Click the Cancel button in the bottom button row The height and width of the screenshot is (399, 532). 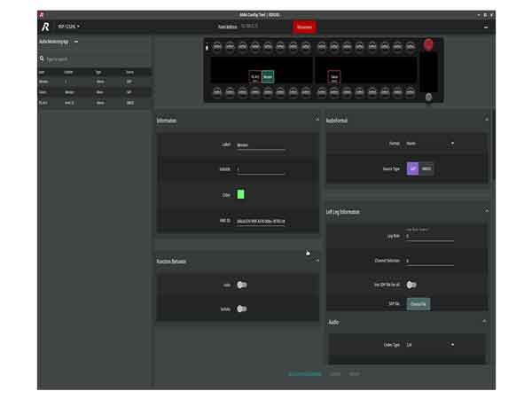[x=335, y=374]
